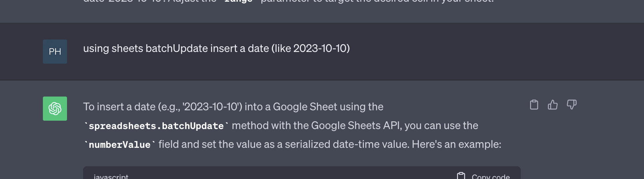
Task: Click the "Here's an example:" text
Action: coord(456,144)
